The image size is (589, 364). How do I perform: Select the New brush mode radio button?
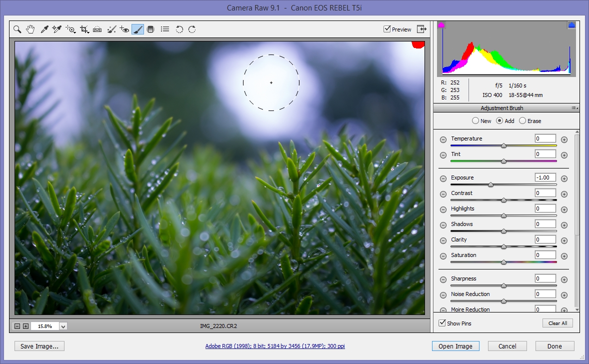click(475, 120)
